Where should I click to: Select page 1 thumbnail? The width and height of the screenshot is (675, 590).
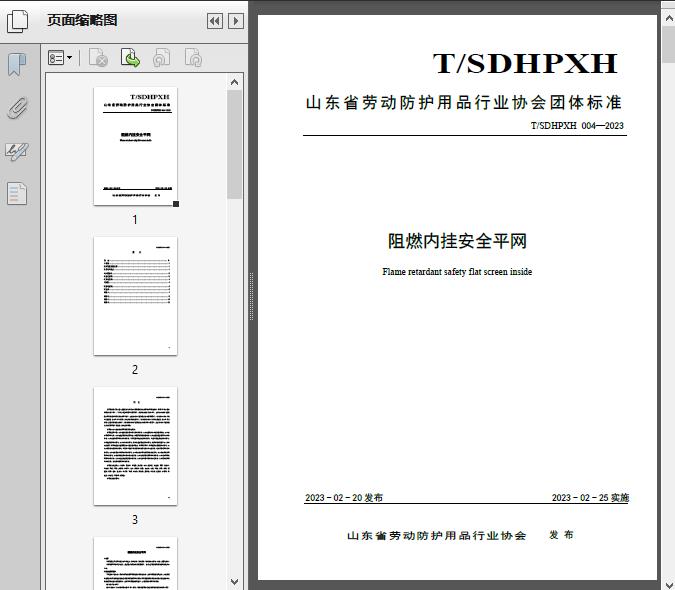click(136, 146)
